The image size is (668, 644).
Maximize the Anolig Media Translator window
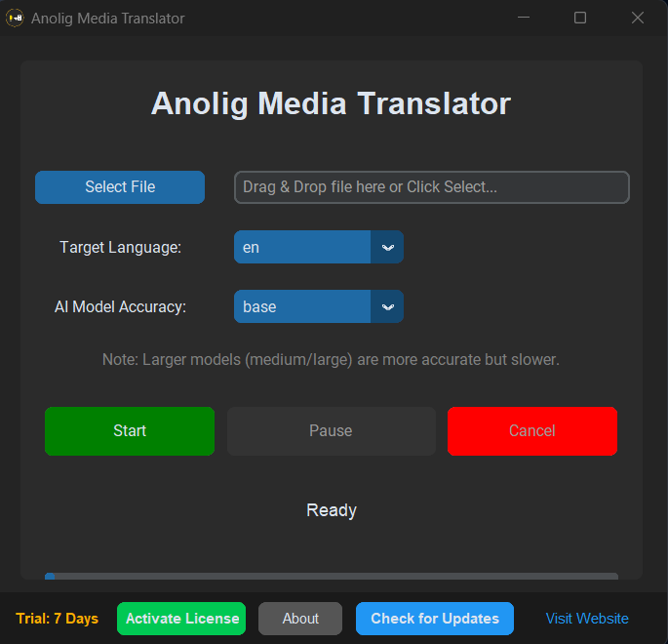pos(580,18)
